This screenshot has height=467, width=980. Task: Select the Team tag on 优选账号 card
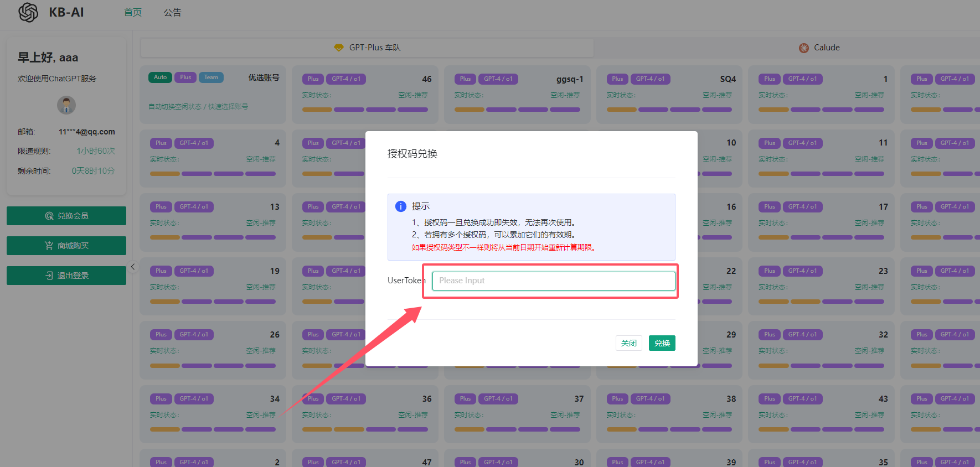[x=211, y=77]
